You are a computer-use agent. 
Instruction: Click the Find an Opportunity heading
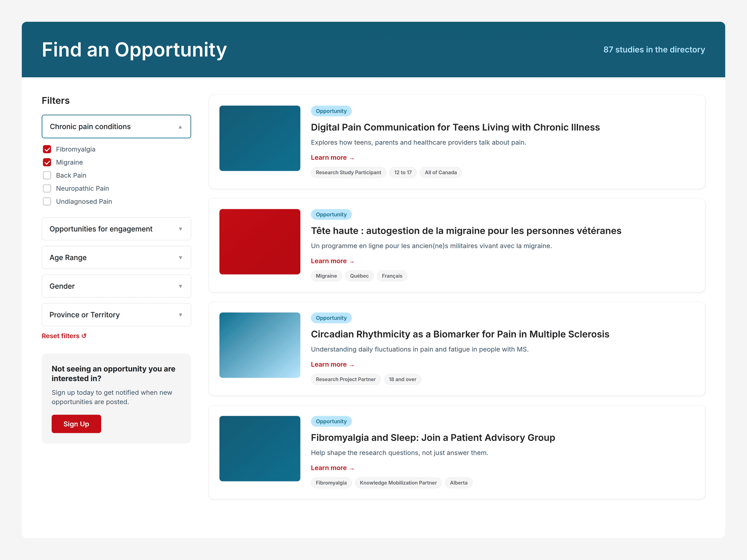[134, 50]
